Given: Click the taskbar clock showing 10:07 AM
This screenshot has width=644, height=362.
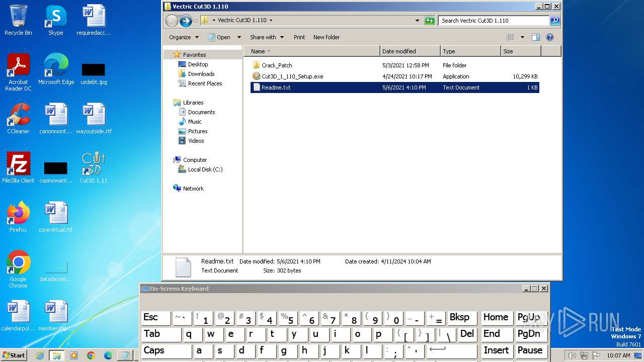Looking at the screenshot, I should tap(618, 355).
